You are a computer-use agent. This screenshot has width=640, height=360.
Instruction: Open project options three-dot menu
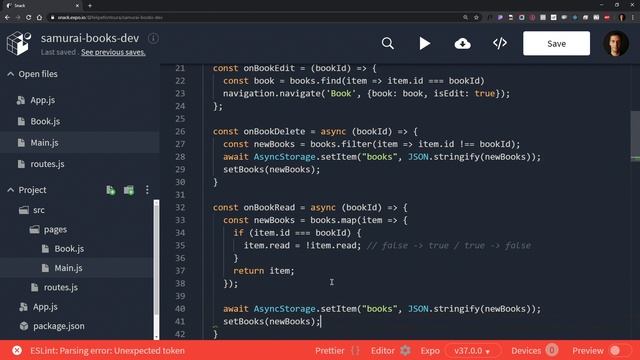tap(147, 190)
